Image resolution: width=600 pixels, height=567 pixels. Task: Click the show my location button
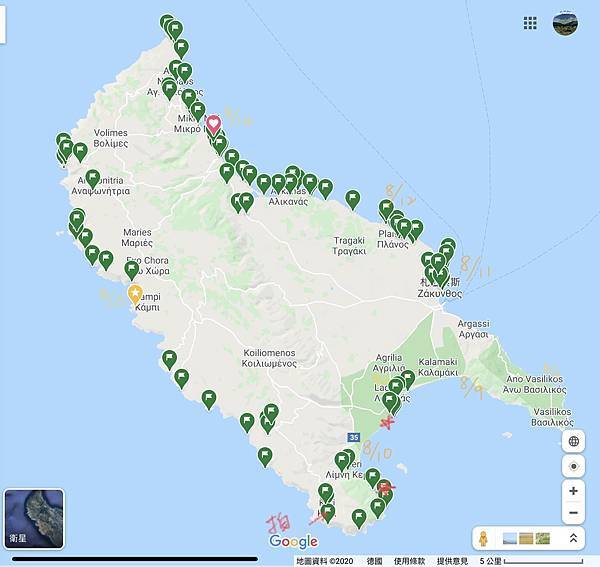click(573, 466)
